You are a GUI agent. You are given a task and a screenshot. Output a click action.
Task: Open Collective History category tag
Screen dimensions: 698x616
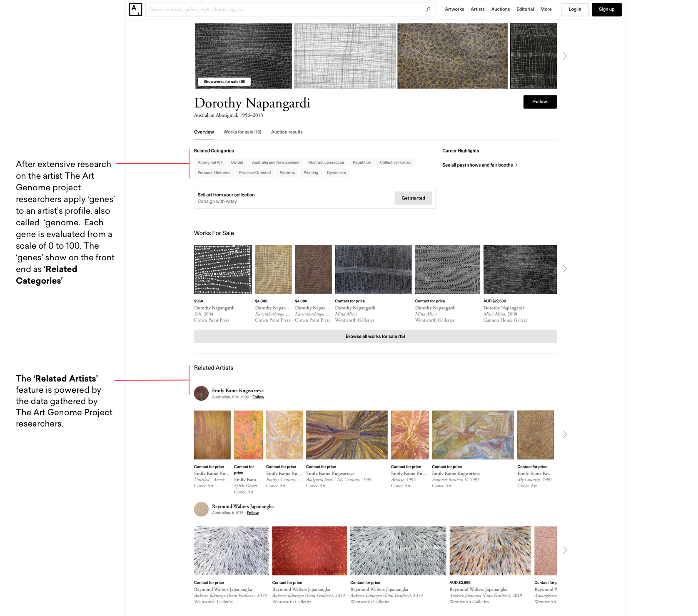pos(396,162)
